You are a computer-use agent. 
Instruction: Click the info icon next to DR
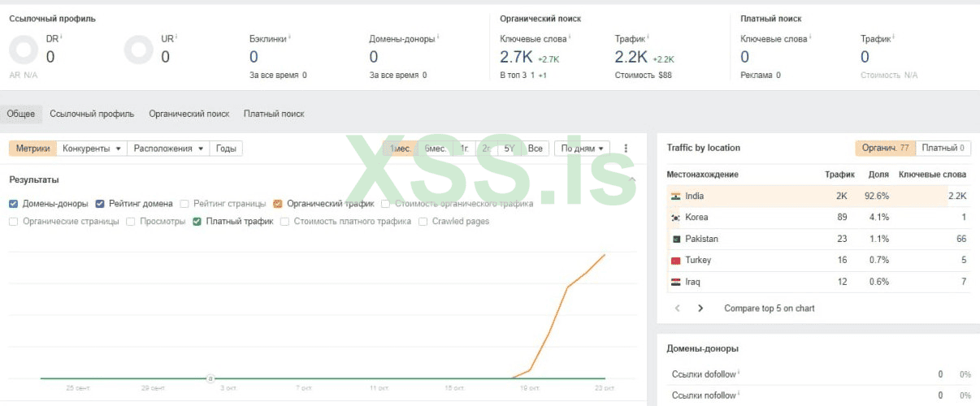62,37
